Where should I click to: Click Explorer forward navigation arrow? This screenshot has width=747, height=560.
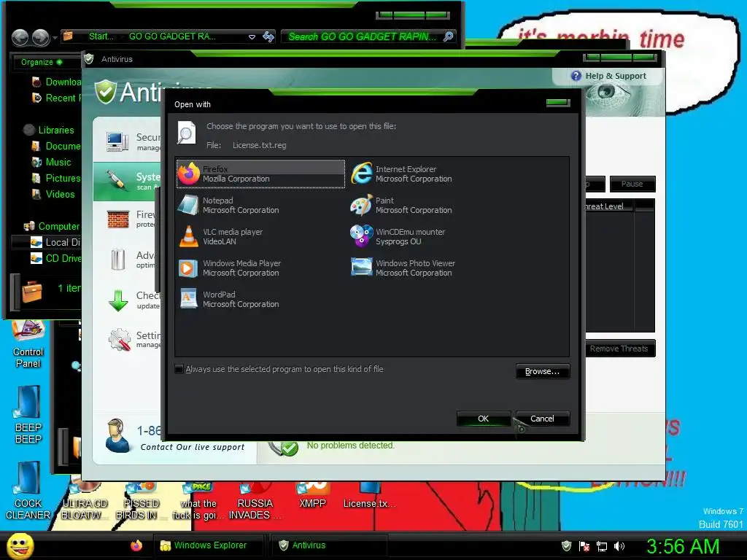point(41,37)
